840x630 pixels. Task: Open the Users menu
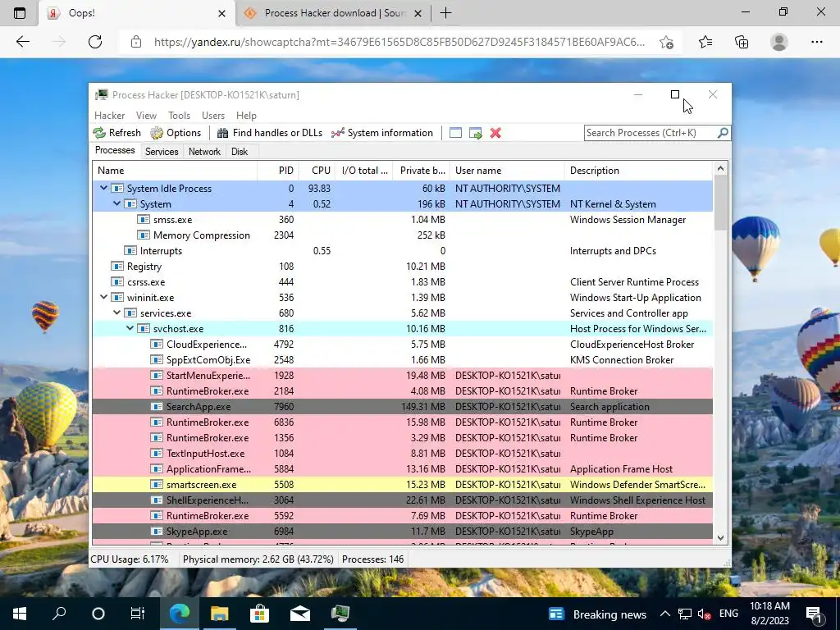click(213, 115)
